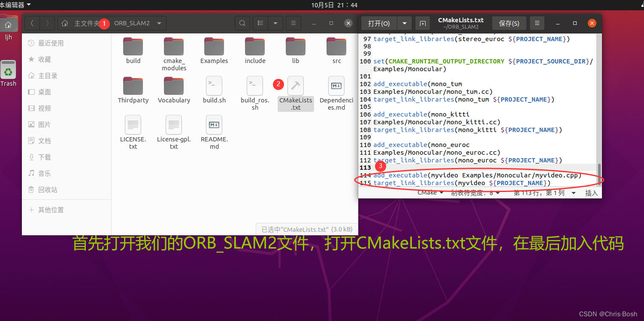The image size is (644, 321).
Task: Click the add_executable(myvideo line 114
Action: click(x=477, y=175)
